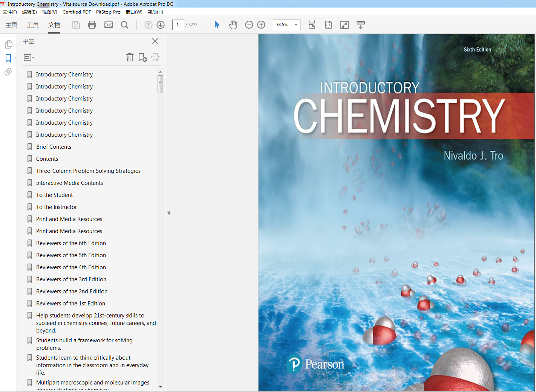Open the 文件(F) menu

point(10,12)
